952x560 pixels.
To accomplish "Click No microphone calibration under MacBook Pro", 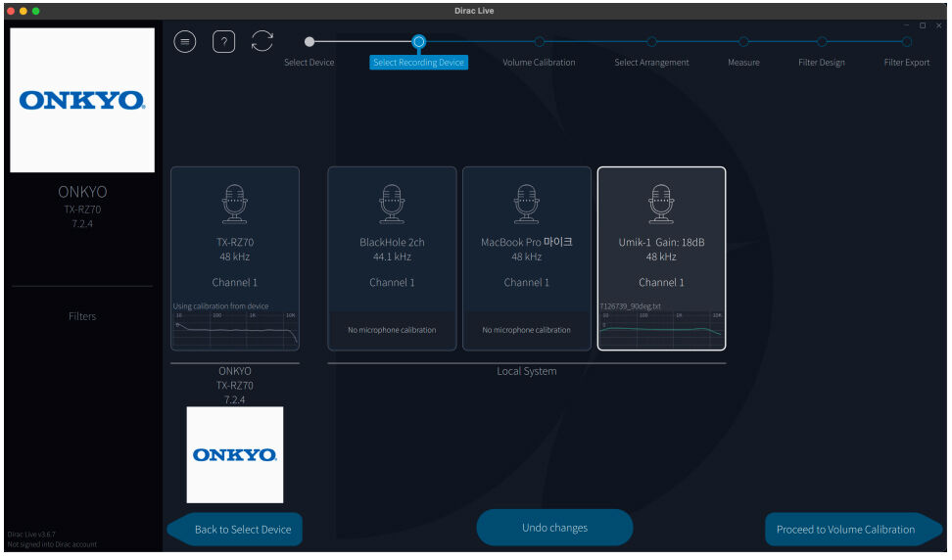I will tap(526, 330).
